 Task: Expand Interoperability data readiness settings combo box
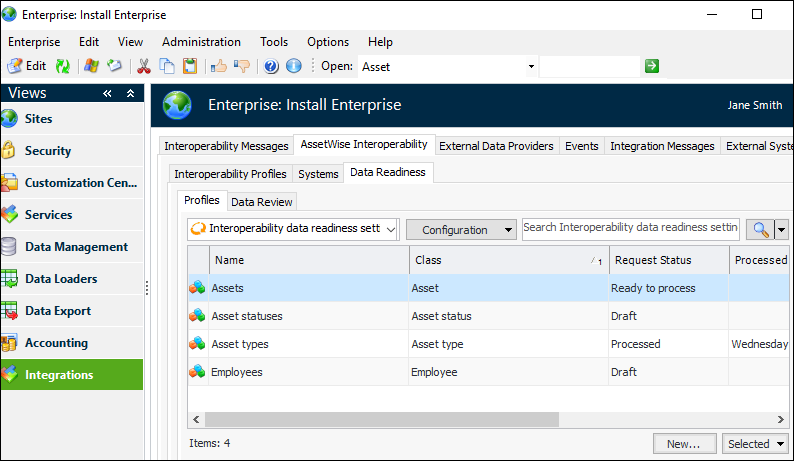[x=391, y=229]
